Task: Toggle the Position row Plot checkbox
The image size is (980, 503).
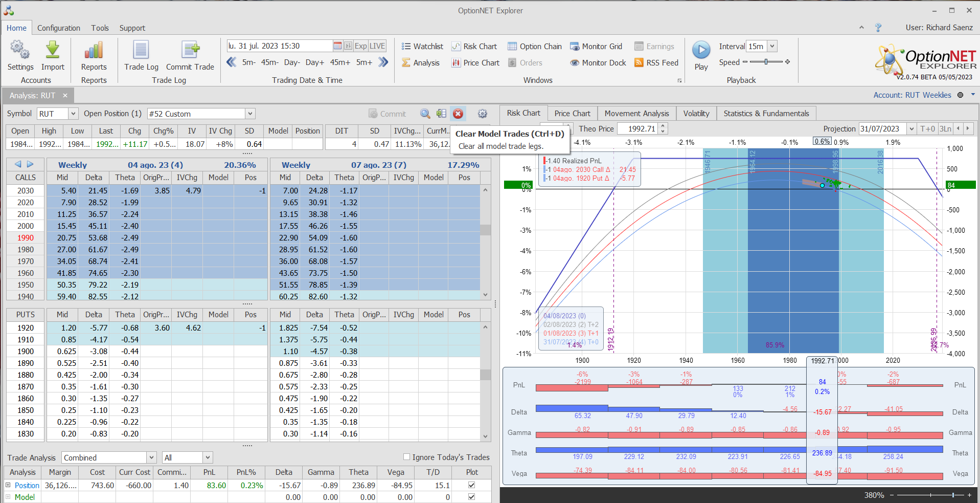Action: pyautogui.click(x=471, y=485)
